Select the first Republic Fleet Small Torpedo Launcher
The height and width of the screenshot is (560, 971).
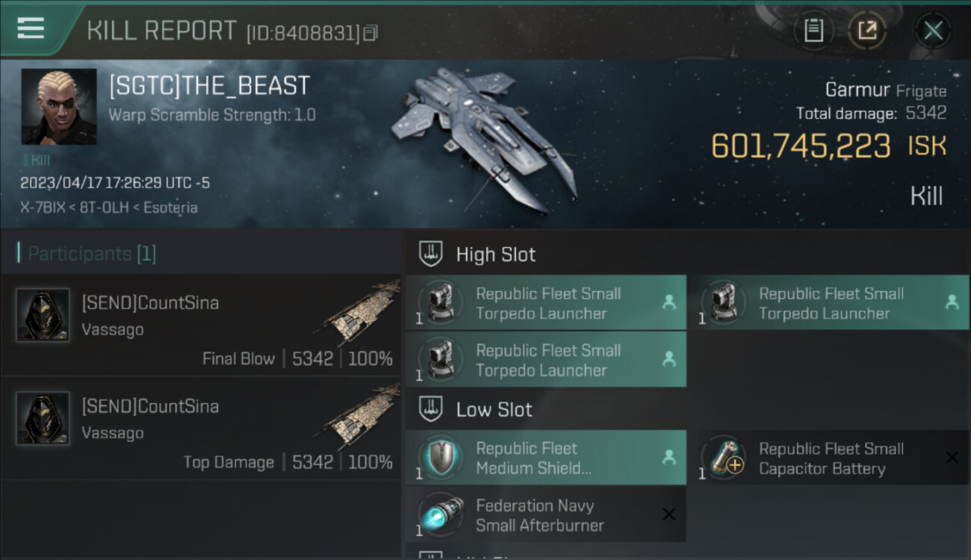[545, 303]
